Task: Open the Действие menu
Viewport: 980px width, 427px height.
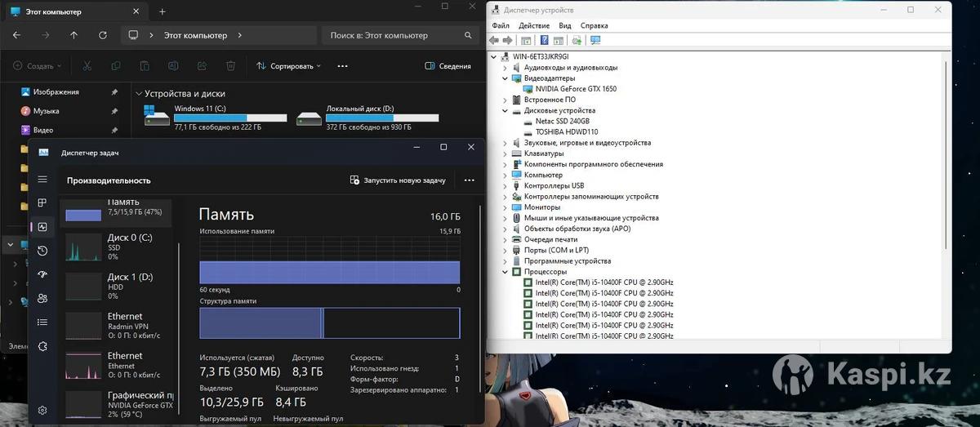Action: pos(533,25)
